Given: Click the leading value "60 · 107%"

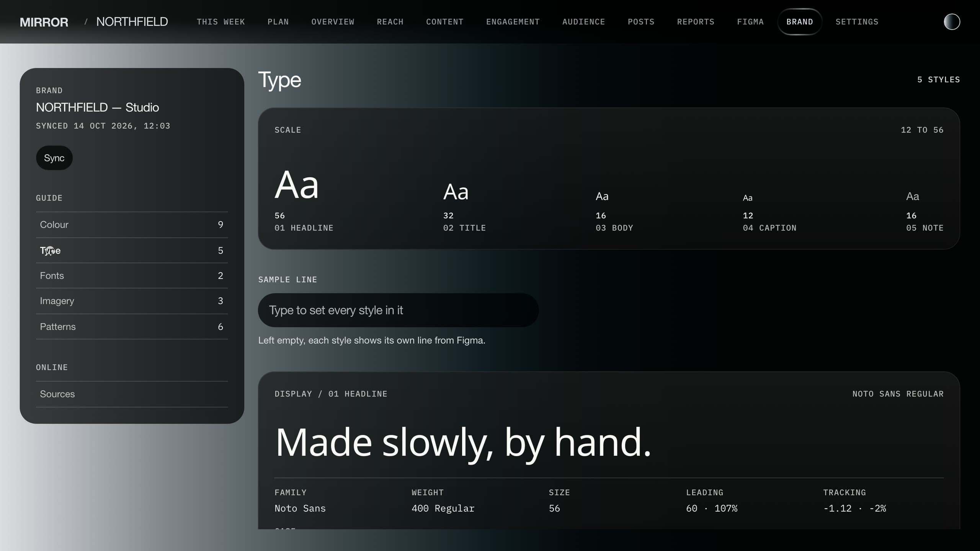Looking at the screenshot, I should pos(712,508).
